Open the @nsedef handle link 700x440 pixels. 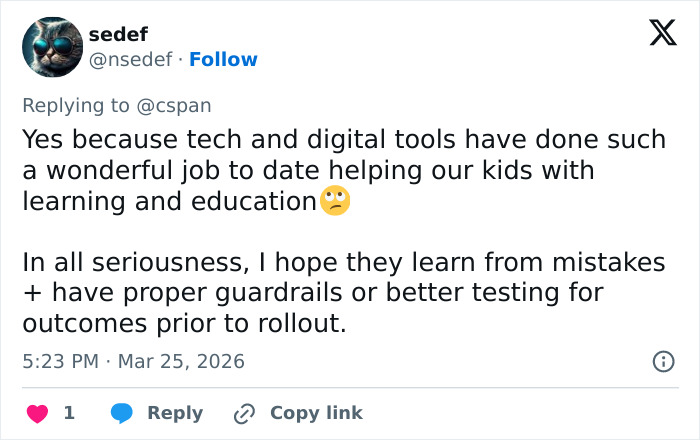click(132, 60)
